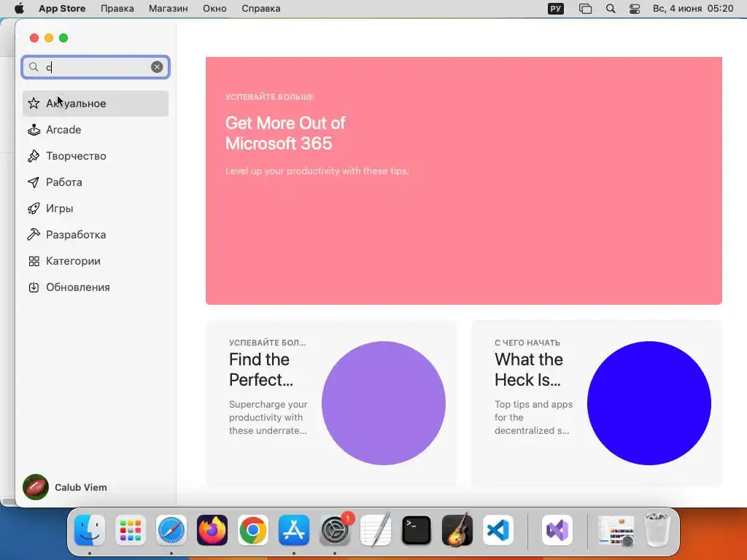
Task: Click the purple circle artwork
Action: (x=384, y=402)
